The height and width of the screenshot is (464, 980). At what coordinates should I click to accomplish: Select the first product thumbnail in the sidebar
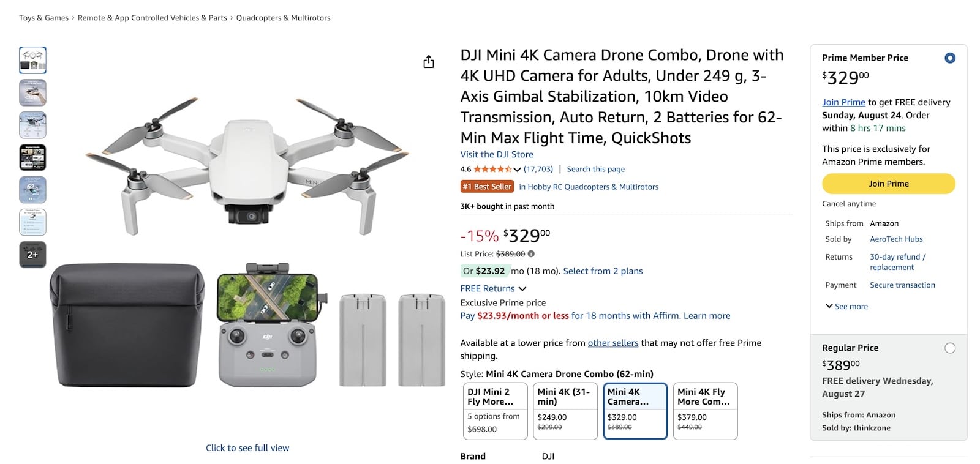pyautogui.click(x=33, y=59)
